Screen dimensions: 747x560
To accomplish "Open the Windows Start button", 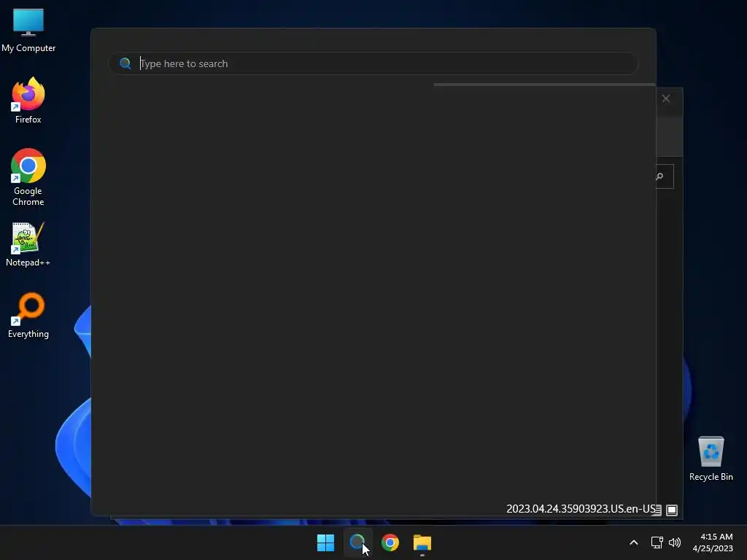I will (x=326, y=542).
